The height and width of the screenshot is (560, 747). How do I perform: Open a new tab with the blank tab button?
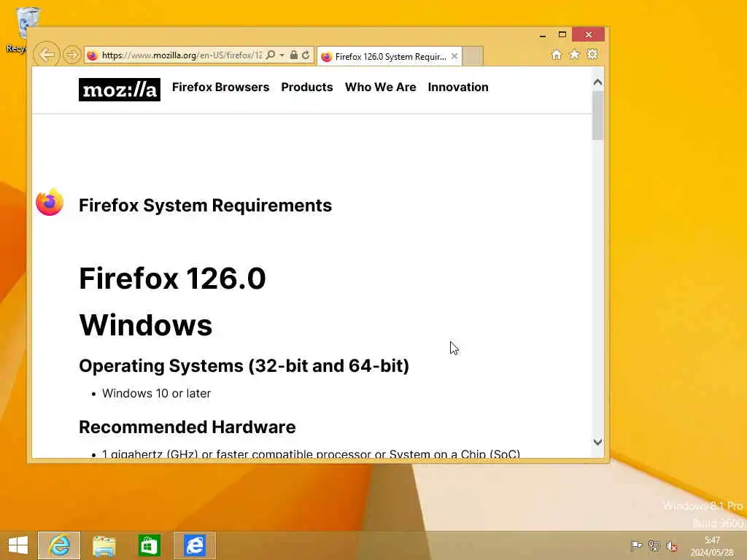473,56
